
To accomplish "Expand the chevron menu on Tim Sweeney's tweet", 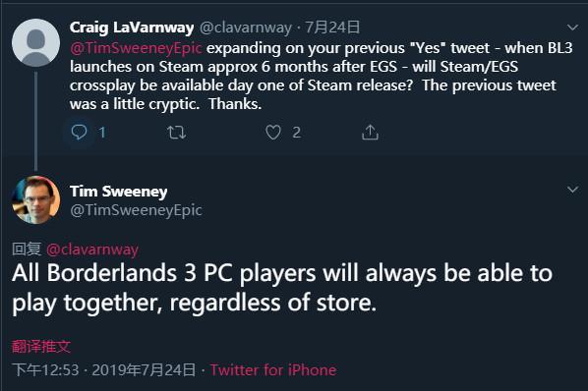I will coord(572,190).
